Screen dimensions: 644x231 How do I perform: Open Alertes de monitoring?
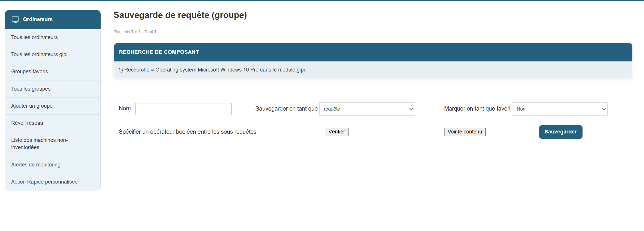click(36, 165)
